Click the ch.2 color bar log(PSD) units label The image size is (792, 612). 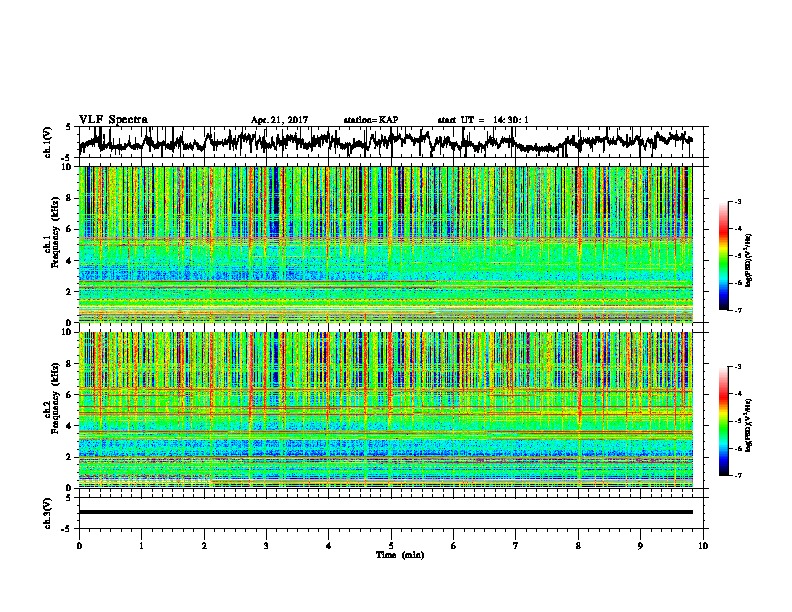click(749, 426)
